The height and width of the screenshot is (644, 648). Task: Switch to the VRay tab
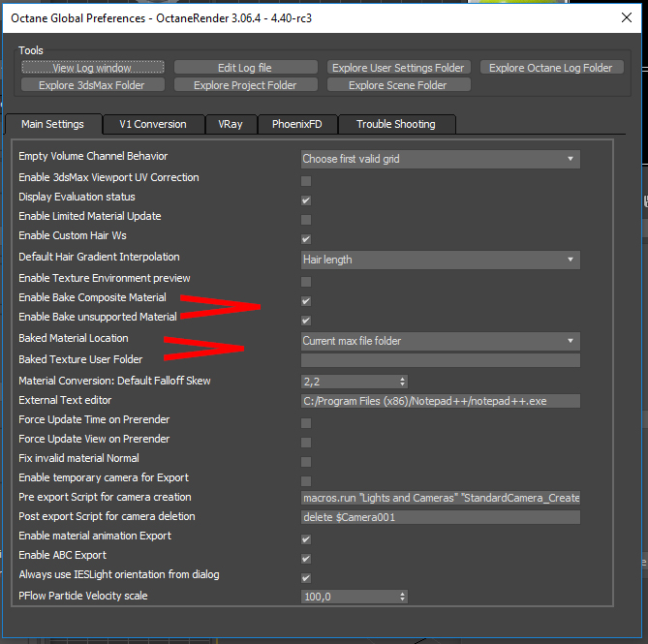(231, 124)
